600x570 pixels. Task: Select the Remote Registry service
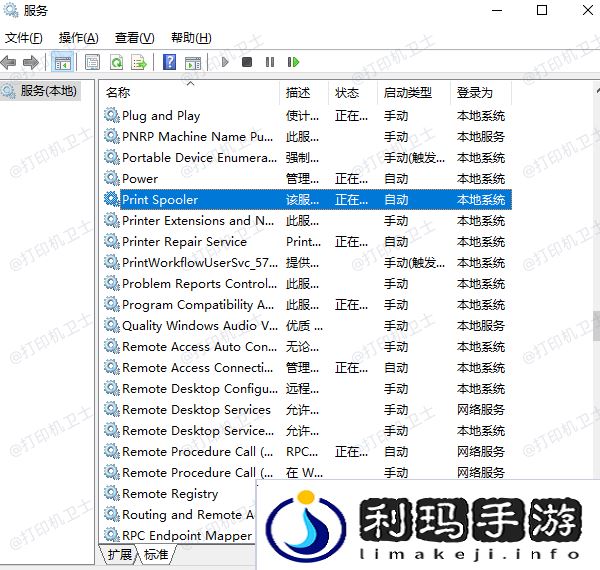170,494
